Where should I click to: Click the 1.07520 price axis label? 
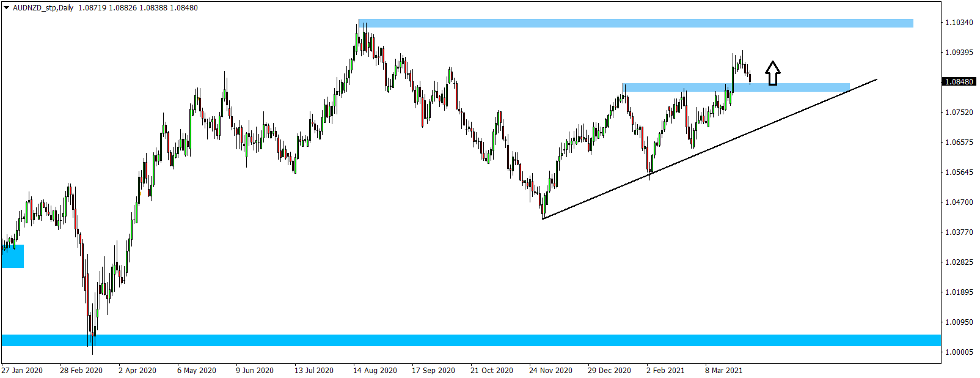[x=959, y=113]
